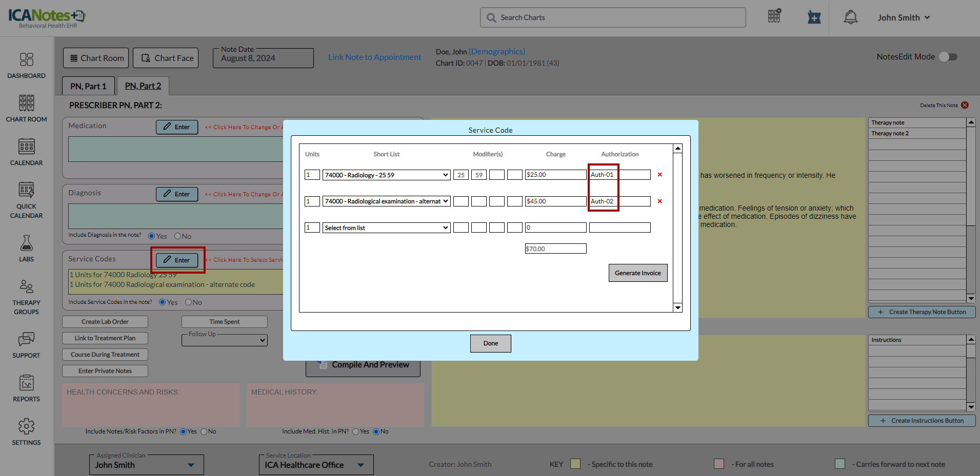980x476 pixels.
Task: Click the Search Charts input field
Action: tap(613, 17)
